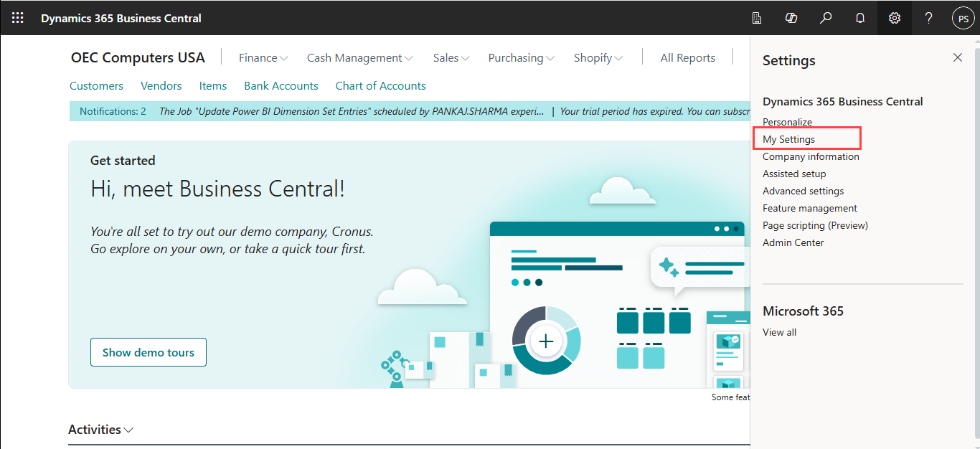This screenshot has width=980, height=449.
Task: Expand the Cash Management dropdown
Action: pos(359,58)
